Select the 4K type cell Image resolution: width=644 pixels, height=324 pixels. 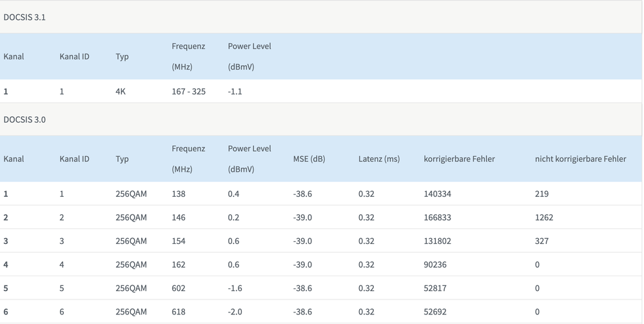tap(121, 92)
